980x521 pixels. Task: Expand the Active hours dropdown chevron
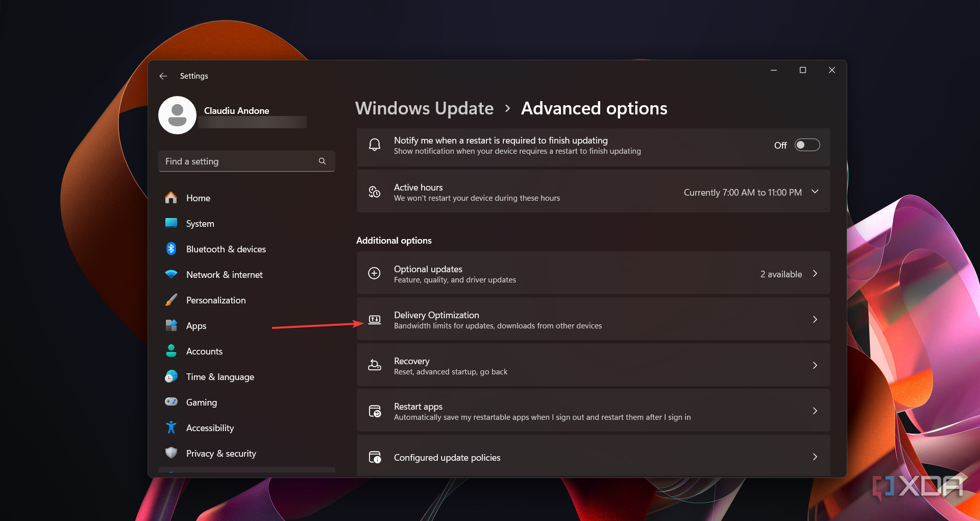tap(815, 192)
